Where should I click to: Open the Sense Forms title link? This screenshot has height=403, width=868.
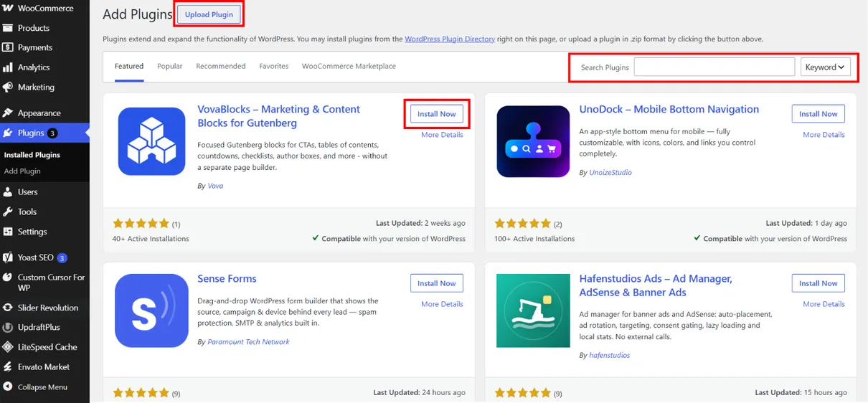pos(227,278)
